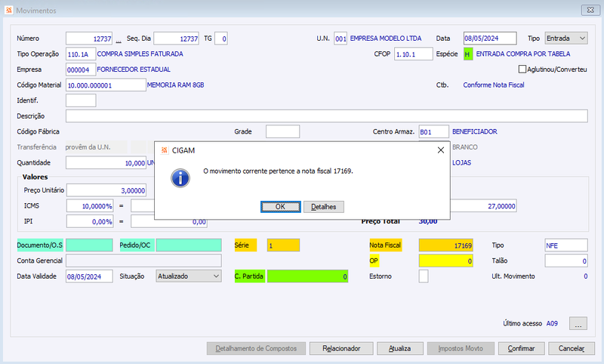Click the cyan Pedido/OC field

(x=189, y=245)
